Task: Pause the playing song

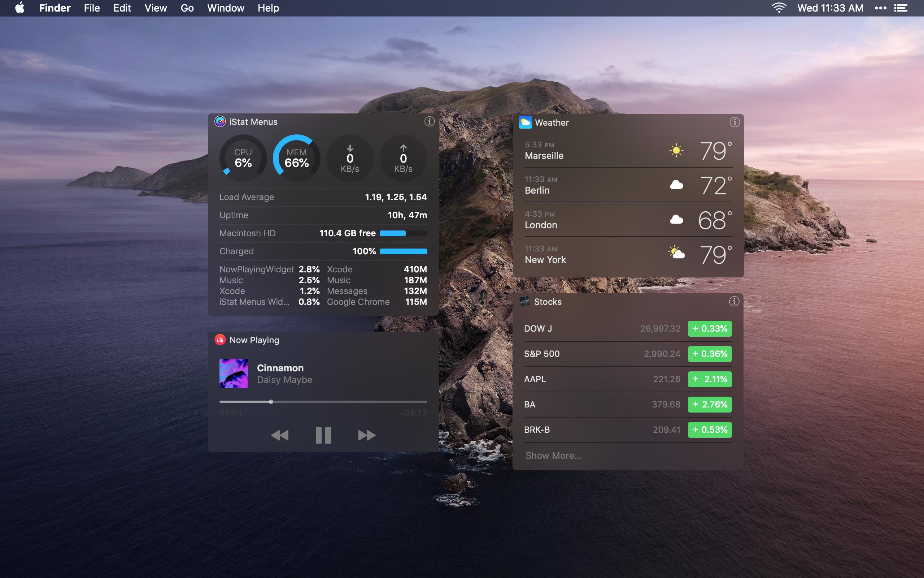Action: tap(323, 435)
